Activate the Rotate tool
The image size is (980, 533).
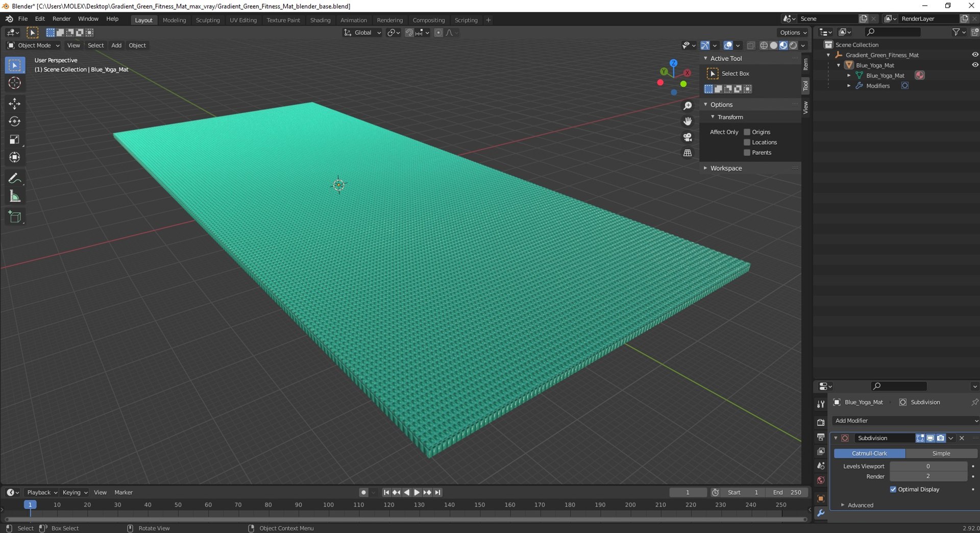tap(14, 122)
